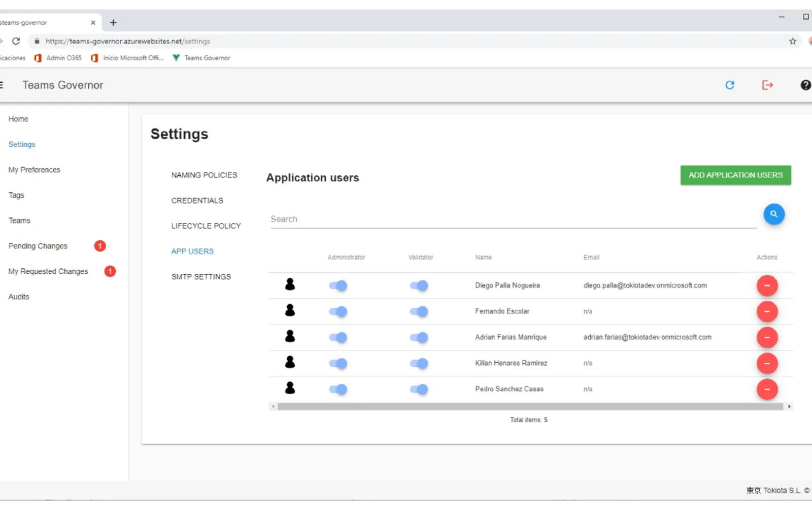Open Teams Governor bookmark

point(201,58)
